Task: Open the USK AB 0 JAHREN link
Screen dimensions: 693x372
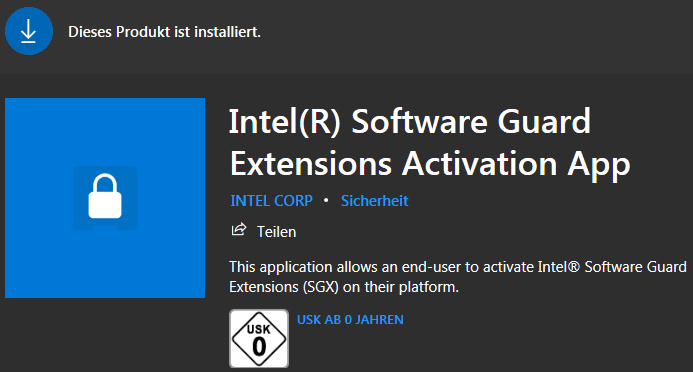Action: (350, 320)
